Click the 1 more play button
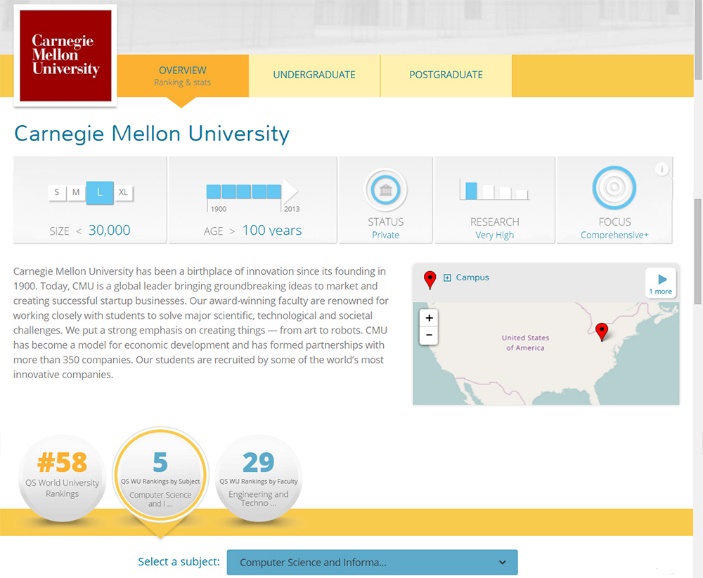 pos(661,283)
